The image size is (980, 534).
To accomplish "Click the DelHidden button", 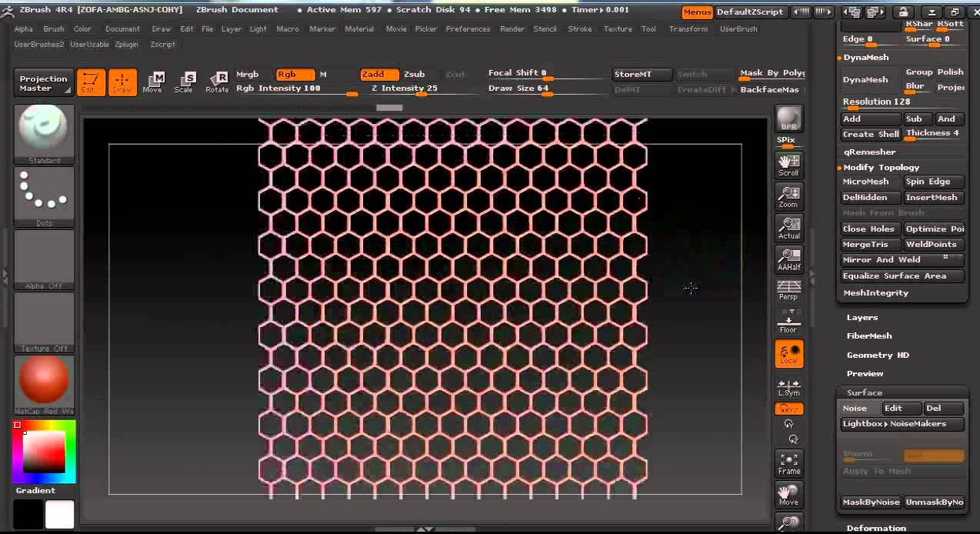I will pos(871,198).
